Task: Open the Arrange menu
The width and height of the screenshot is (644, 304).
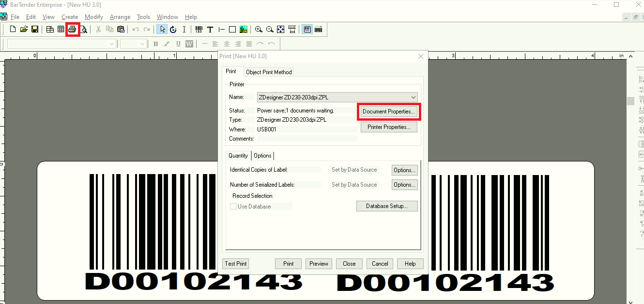Action: (x=120, y=17)
